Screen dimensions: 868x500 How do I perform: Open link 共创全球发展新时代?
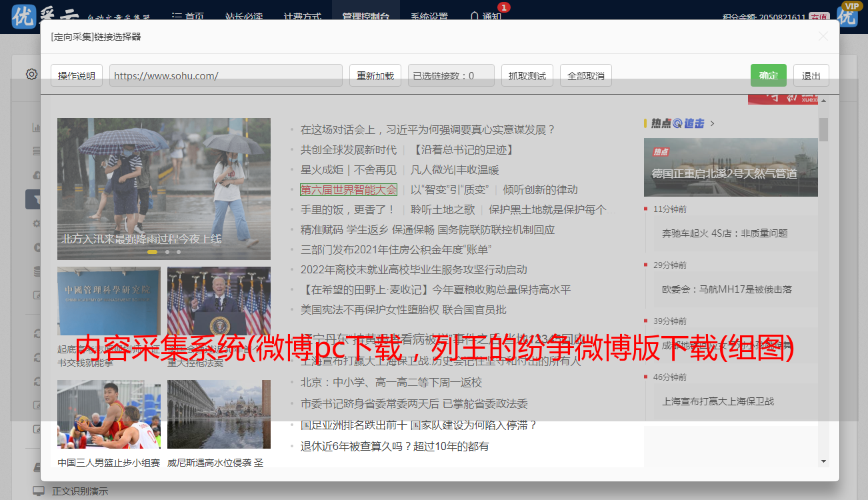[348, 149]
